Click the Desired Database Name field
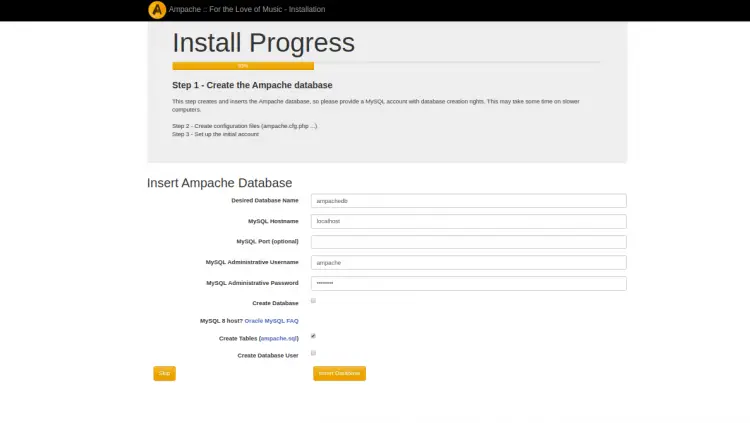Screen dimensions: 750x423 point(468,201)
